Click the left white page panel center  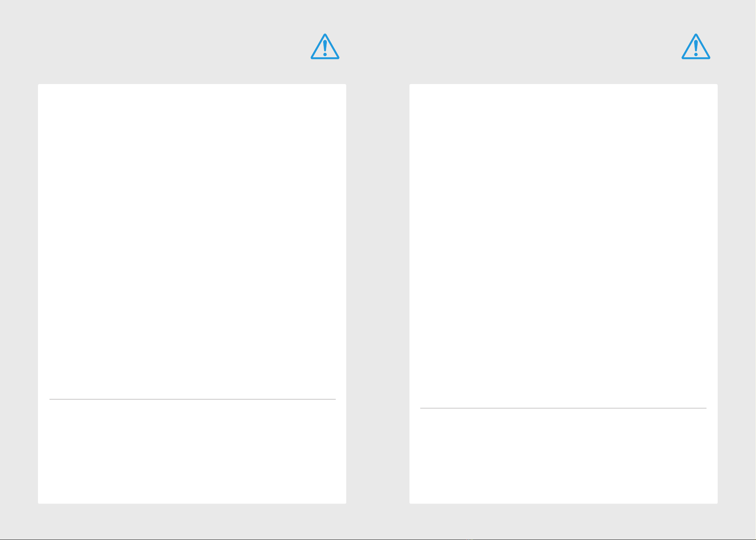click(x=192, y=294)
